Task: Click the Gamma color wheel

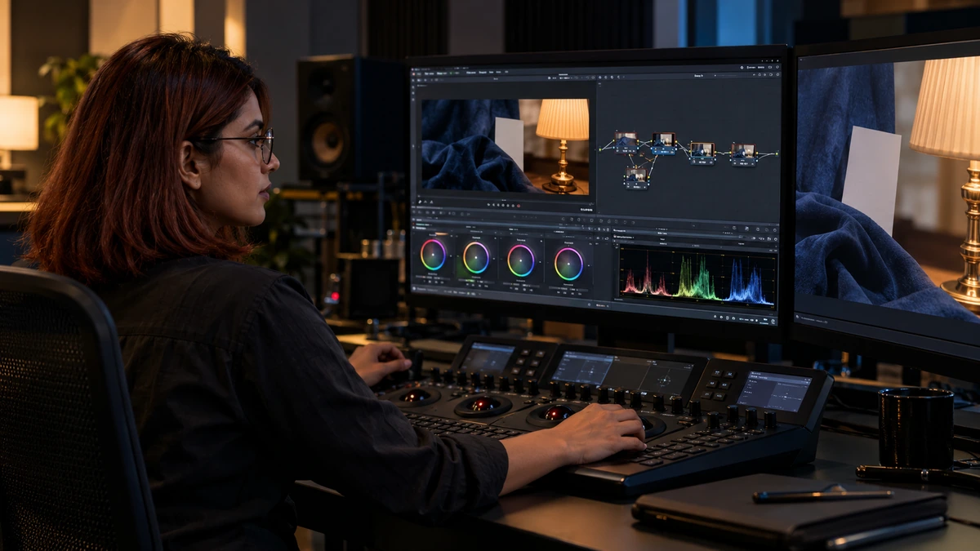Action: (476, 257)
